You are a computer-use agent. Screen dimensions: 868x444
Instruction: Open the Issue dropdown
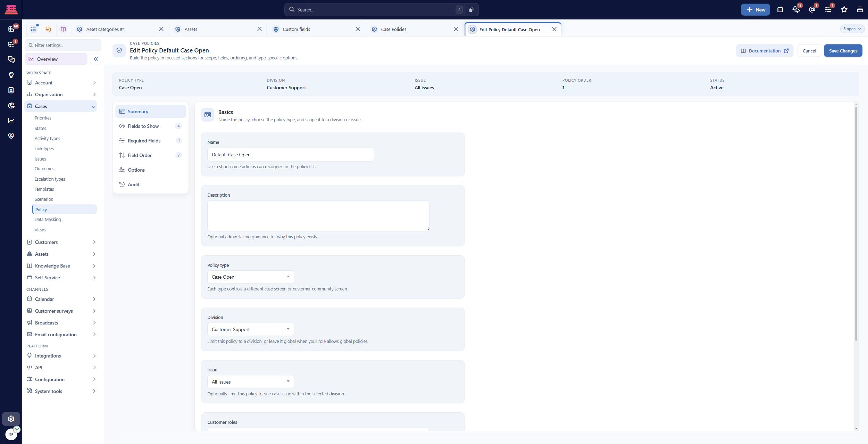(250, 382)
